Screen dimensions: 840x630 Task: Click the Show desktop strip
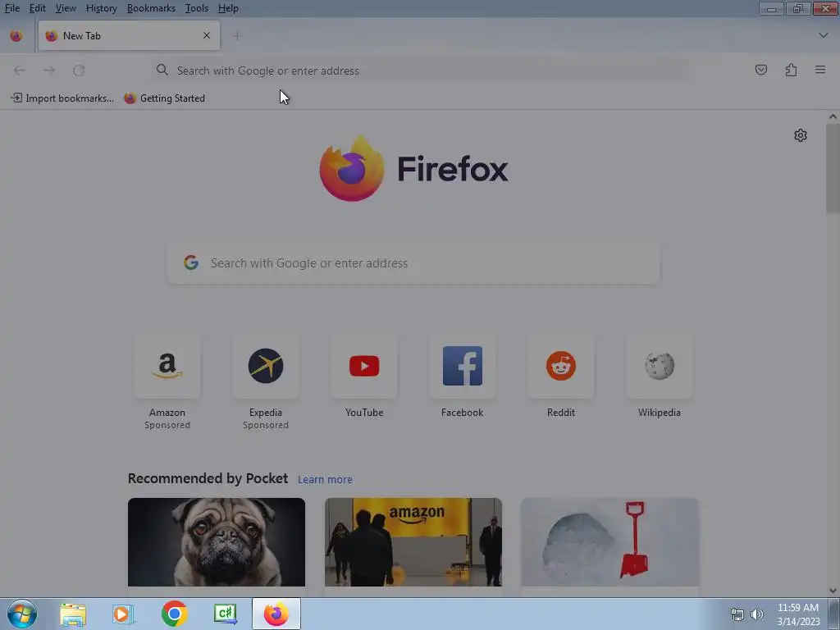[x=834, y=614]
